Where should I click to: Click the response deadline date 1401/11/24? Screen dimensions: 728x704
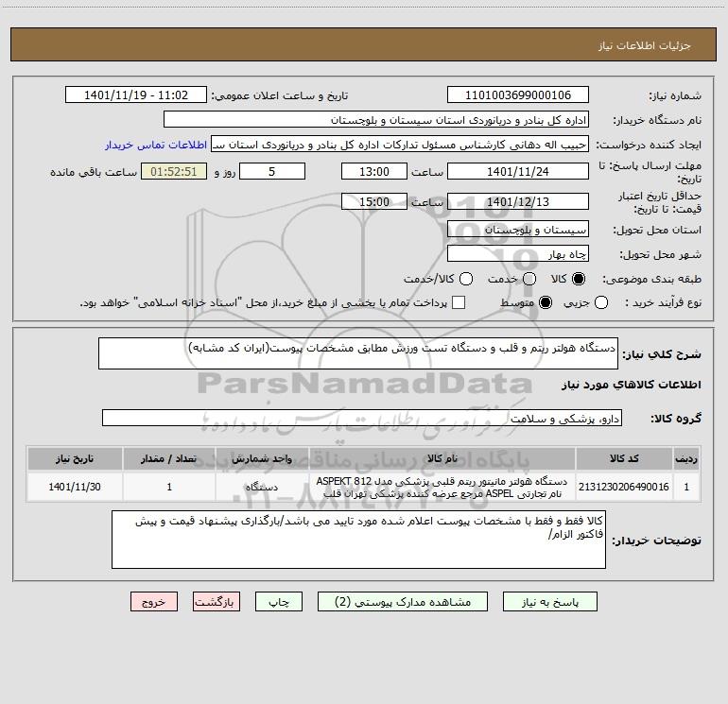tap(518, 171)
